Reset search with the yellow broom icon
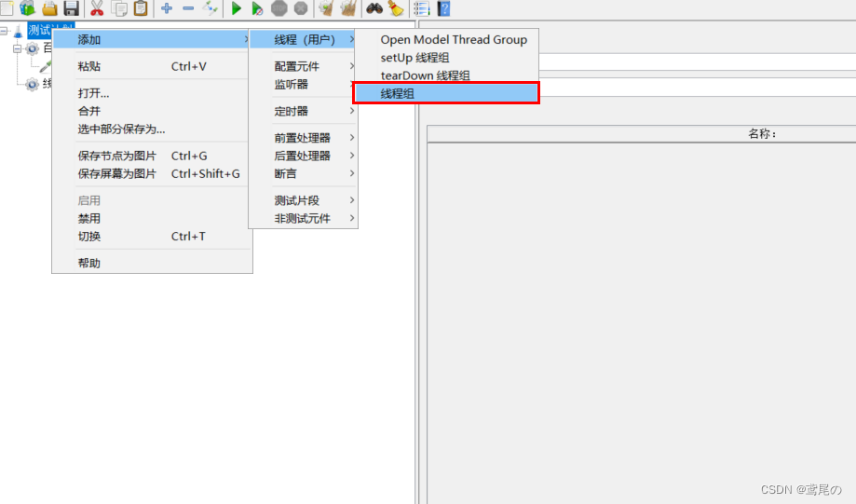 [x=396, y=8]
